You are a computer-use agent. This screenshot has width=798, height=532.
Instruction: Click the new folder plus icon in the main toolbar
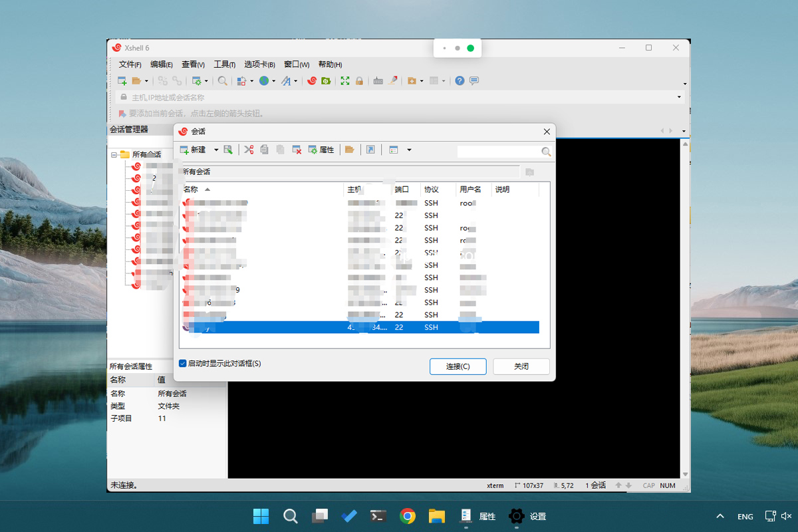tap(412, 80)
